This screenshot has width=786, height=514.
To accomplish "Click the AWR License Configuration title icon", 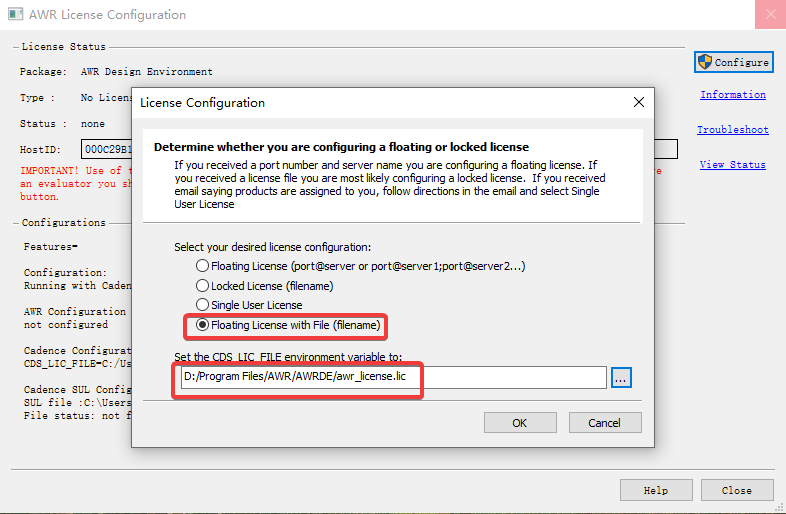I will point(16,14).
